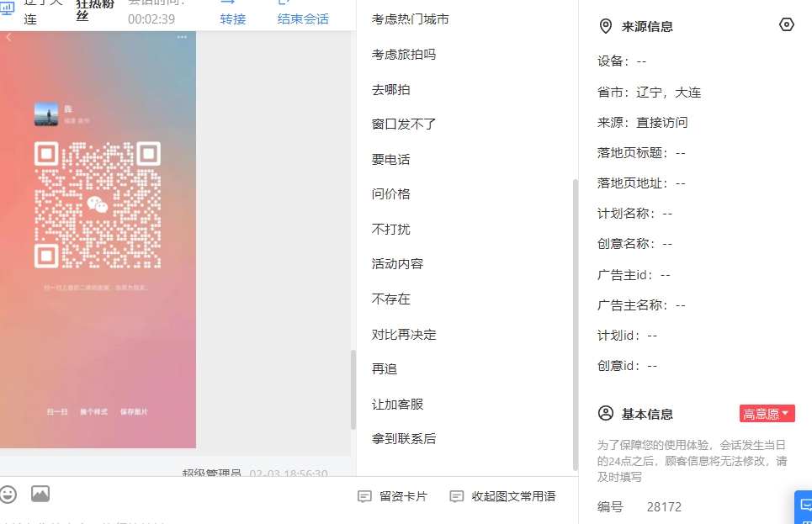Viewport: 812px width, 524px height.
Task: Click the quick phrases list scrollbar
Action: pyautogui.click(x=575, y=324)
